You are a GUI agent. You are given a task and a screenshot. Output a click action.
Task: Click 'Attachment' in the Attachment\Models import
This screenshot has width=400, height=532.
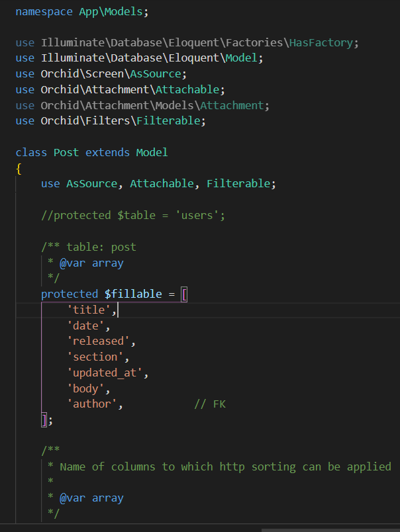tap(232, 105)
